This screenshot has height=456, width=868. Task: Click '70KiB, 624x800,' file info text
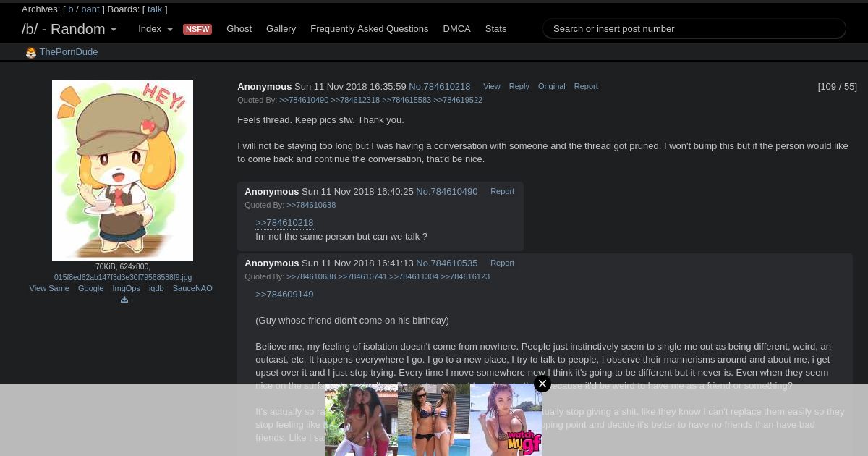[123, 267]
